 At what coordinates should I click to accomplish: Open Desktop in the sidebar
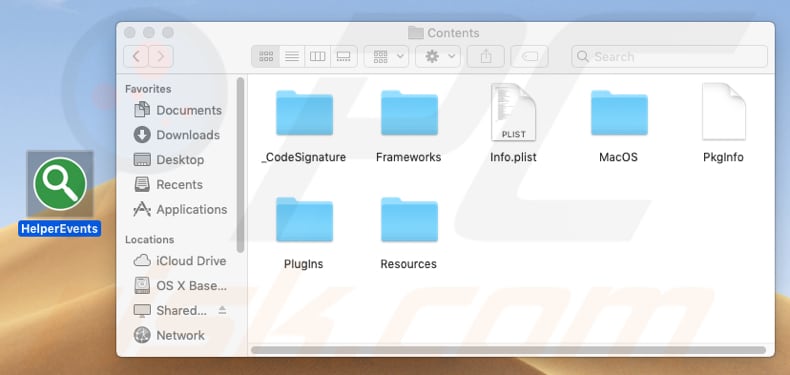point(169,160)
